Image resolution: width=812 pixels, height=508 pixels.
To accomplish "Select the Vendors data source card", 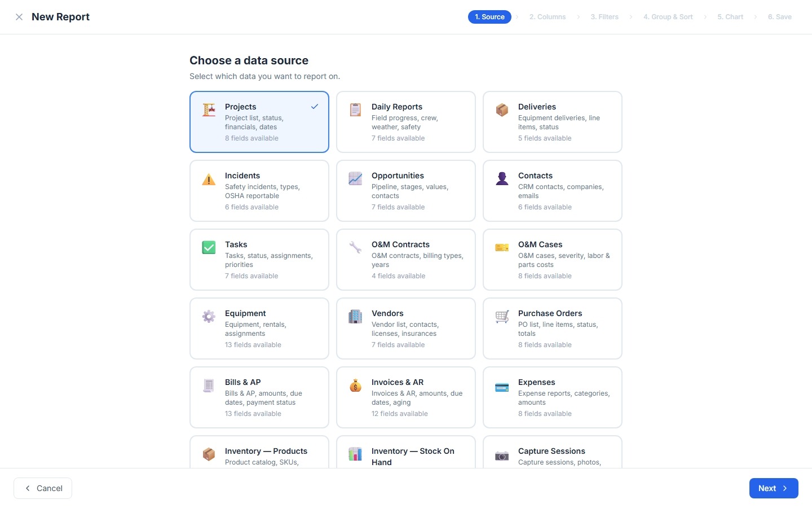I will 406,329.
